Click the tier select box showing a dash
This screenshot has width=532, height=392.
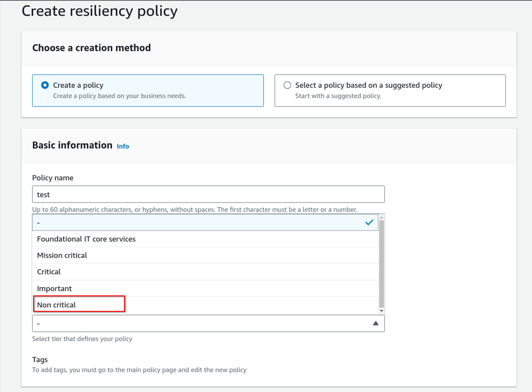click(202, 324)
